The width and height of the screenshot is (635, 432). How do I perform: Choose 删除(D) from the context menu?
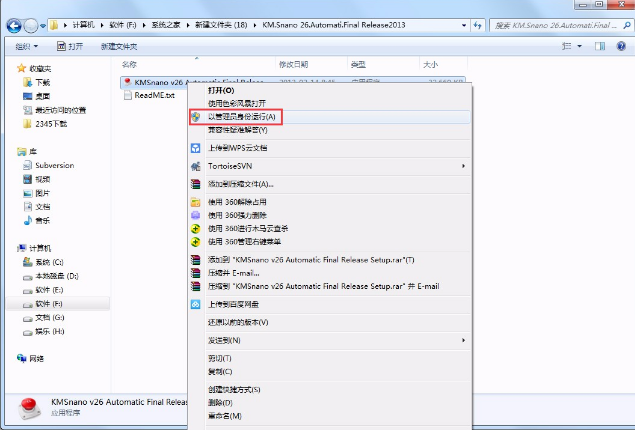coord(220,403)
